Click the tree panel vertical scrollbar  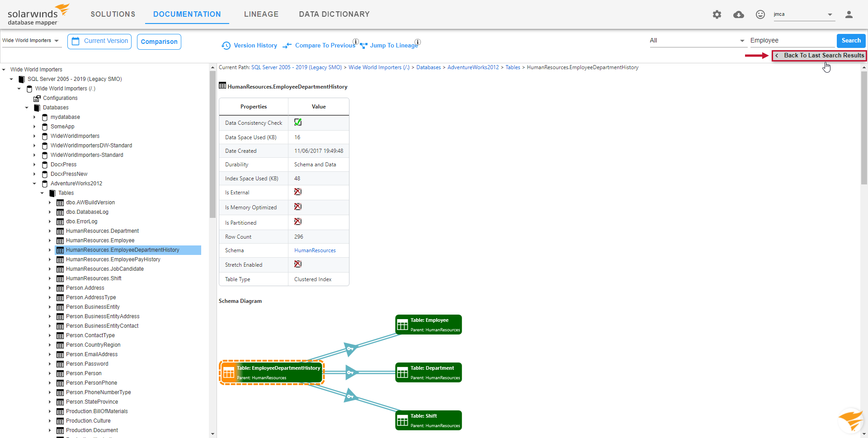click(212, 145)
